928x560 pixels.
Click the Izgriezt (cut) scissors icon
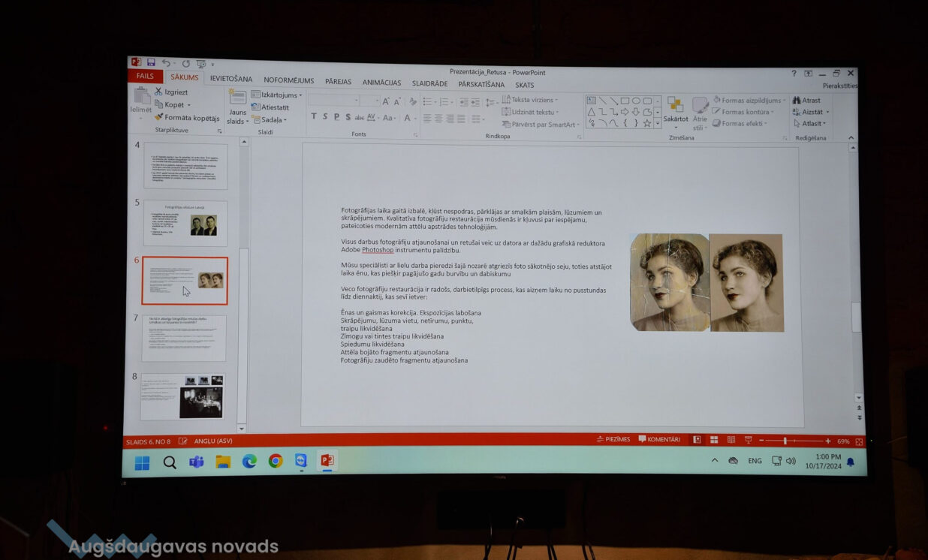pos(158,92)
